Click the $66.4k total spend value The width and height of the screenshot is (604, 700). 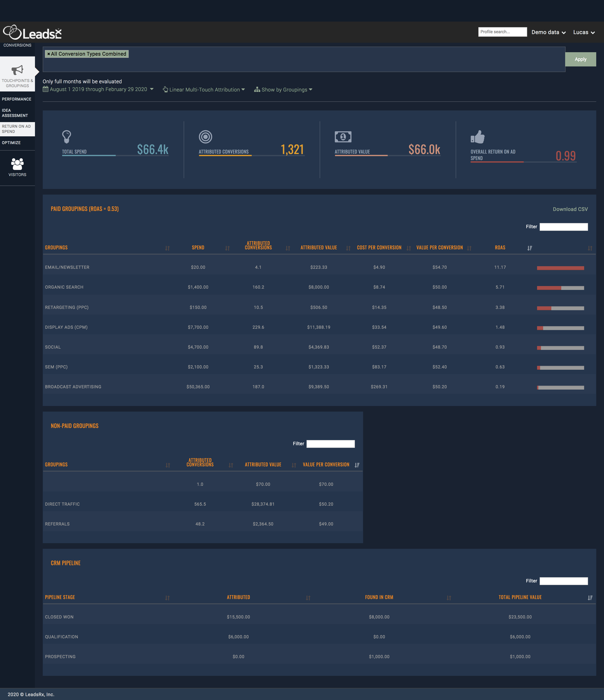point(153,149)
